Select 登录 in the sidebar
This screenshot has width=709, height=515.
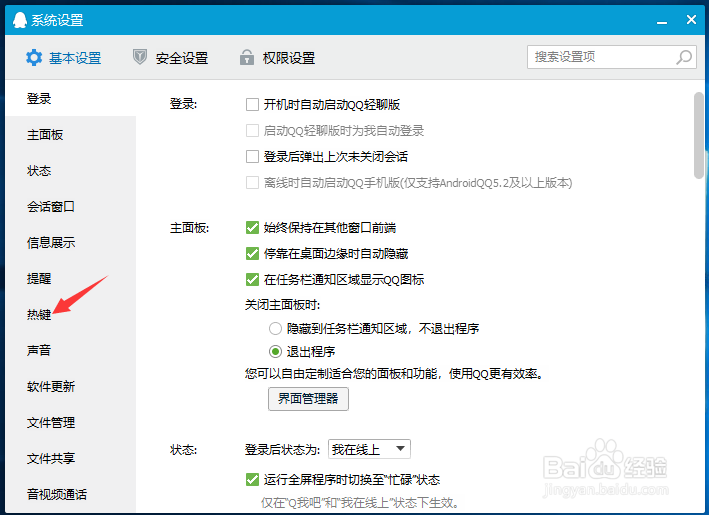click(x=71, y=99)
